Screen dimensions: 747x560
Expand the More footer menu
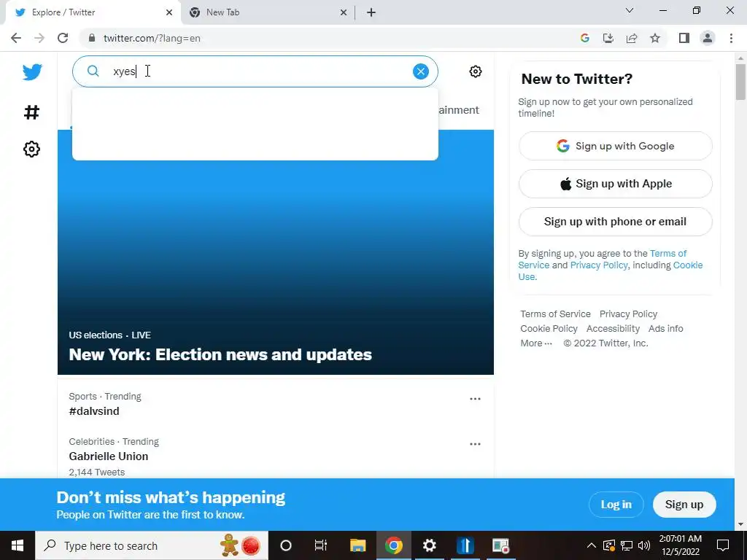tap(536, 343)
